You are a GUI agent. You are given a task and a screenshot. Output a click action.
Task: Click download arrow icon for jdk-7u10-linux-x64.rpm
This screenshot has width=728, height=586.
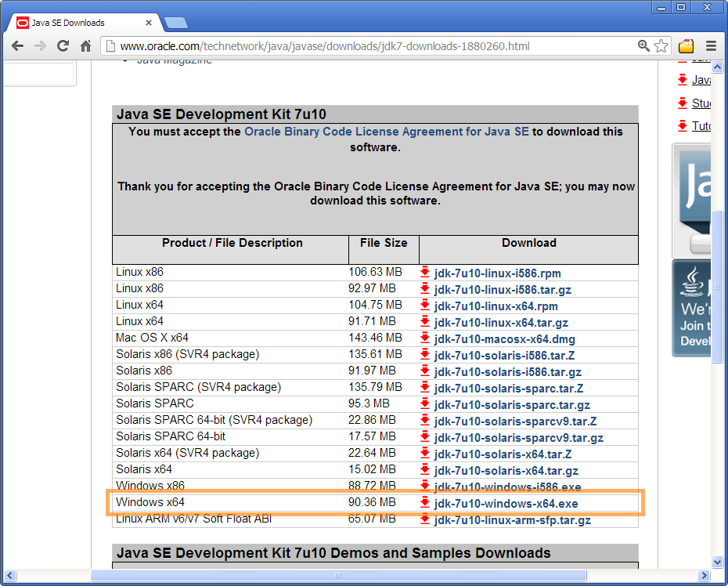(x=425, y=305)
